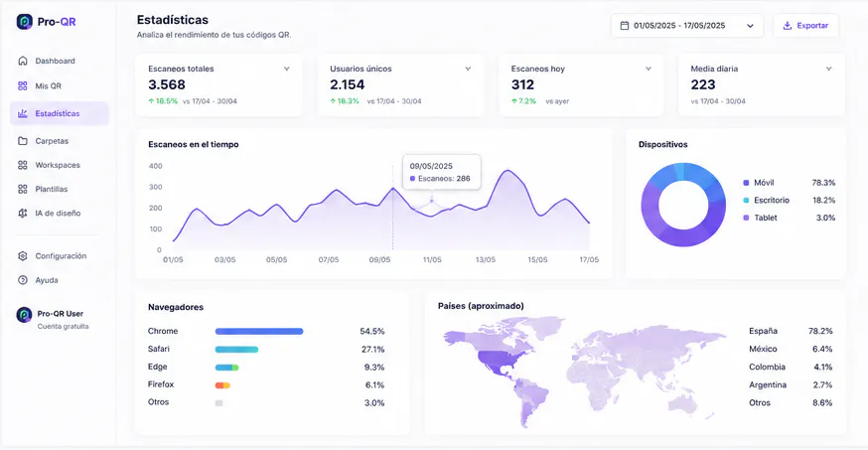Click the Edge usage bar
868x450 pixels.
(x=227, y=367)
